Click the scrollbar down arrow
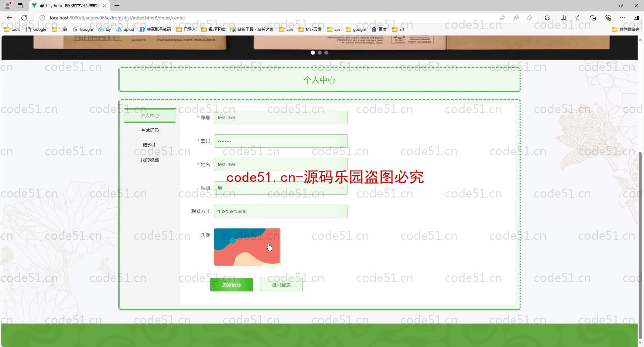The width and height of the screenshot is (644, 347). pos(640,343)
